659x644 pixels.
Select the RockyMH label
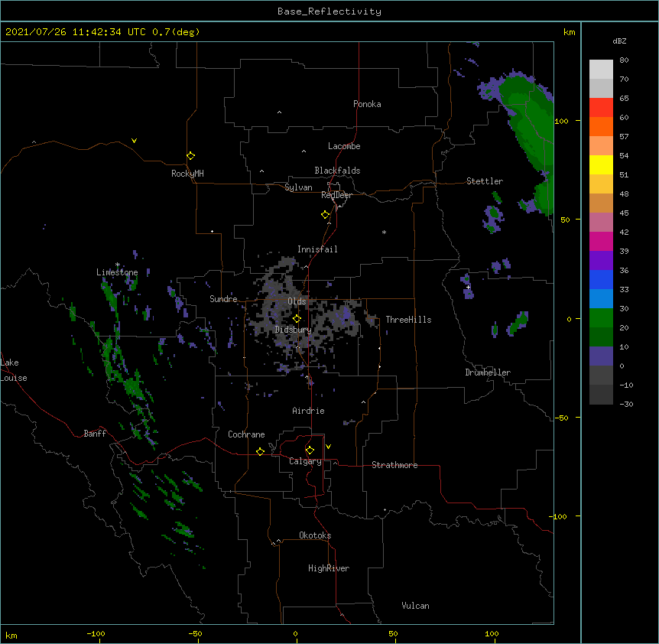(x=187, y=174)
